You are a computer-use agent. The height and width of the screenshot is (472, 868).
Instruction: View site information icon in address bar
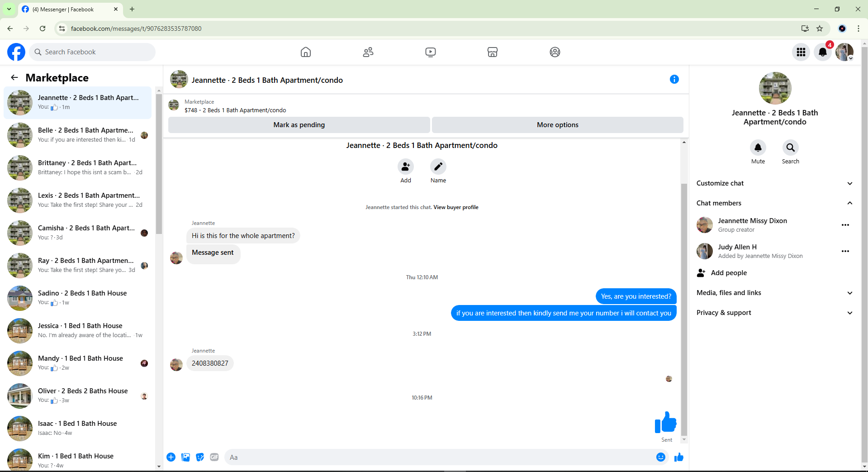tap(62, 29)
